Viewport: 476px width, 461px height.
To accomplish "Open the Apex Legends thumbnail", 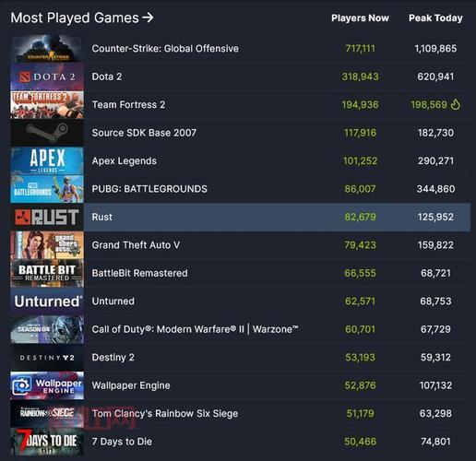I will pos(47,160).
